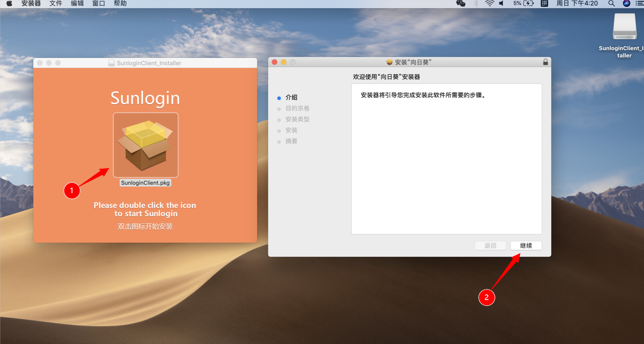Select the 安装 step in sidebar
This screenshot has height=344, width=644.
pos(292,130)
